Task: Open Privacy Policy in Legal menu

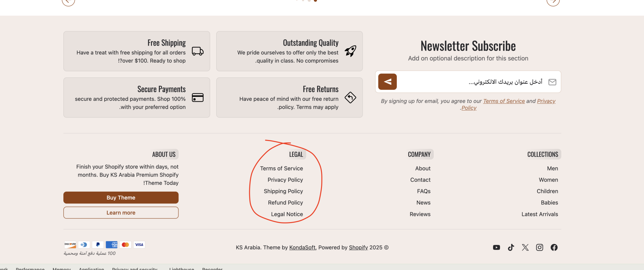Action: [x=285, y=180]
